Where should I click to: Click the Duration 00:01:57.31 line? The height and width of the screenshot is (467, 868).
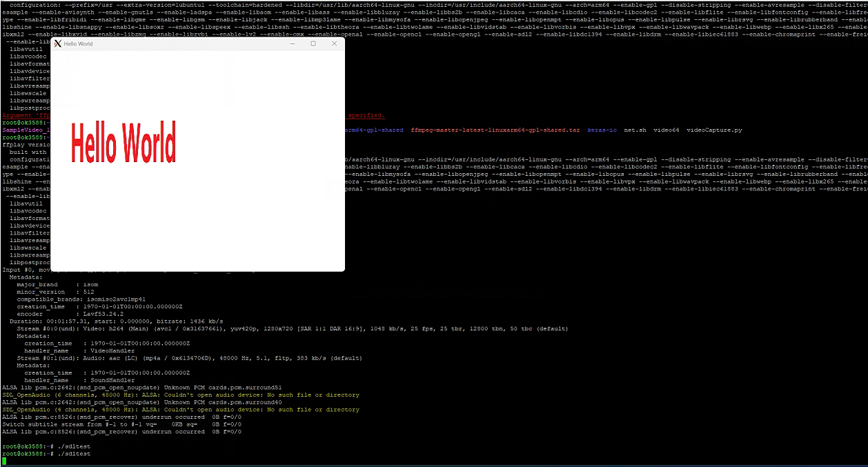116,321
